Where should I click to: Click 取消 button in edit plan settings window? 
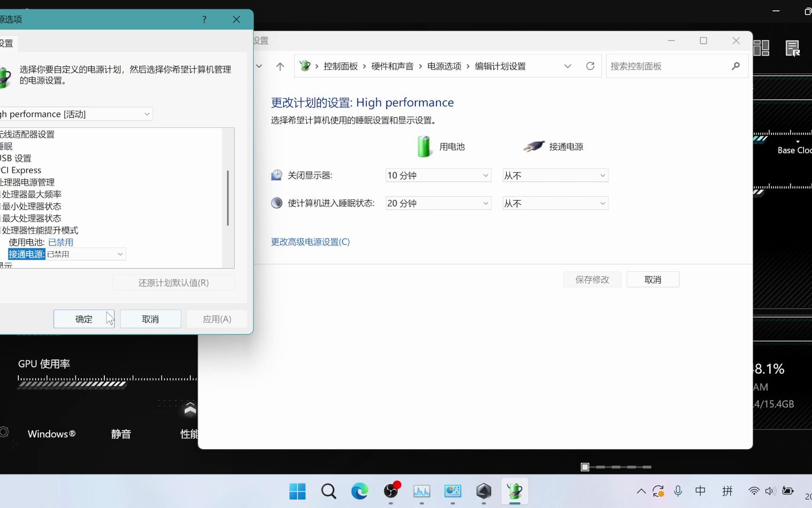(x=653, y=279)
